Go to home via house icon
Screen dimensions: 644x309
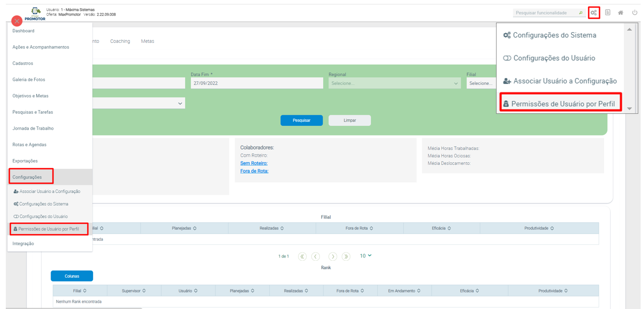(621, 13)
